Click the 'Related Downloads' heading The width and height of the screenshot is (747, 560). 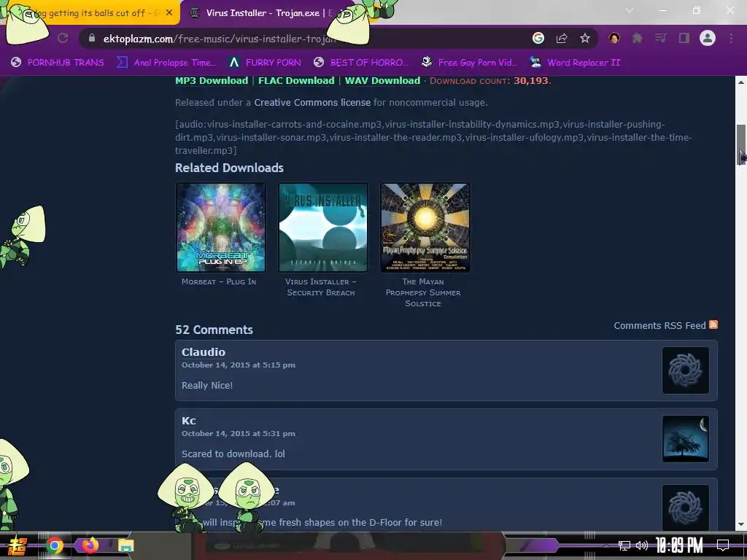click(x=229, y=168)
